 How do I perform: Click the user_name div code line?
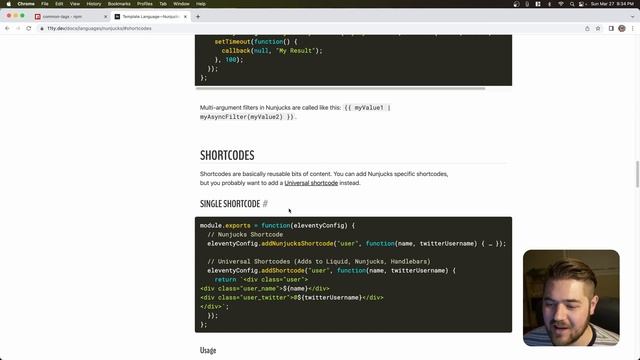[x=264, y=289]
